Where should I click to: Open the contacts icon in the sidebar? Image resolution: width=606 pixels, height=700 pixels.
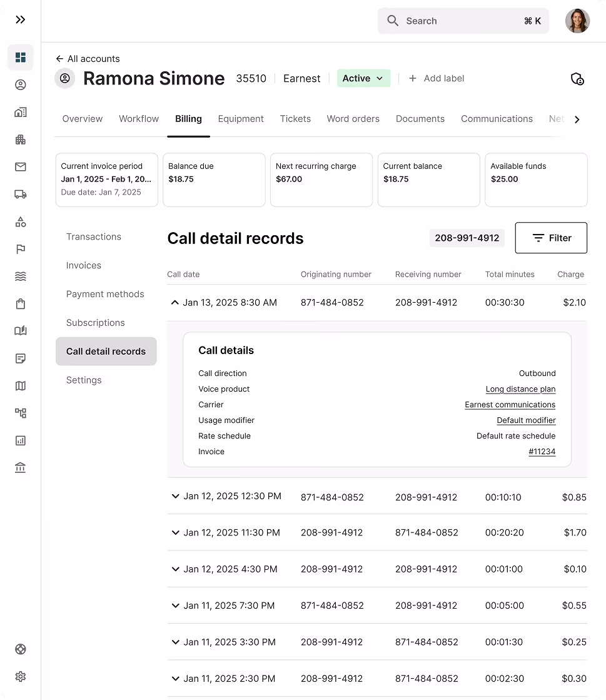(x=21, y=84)
